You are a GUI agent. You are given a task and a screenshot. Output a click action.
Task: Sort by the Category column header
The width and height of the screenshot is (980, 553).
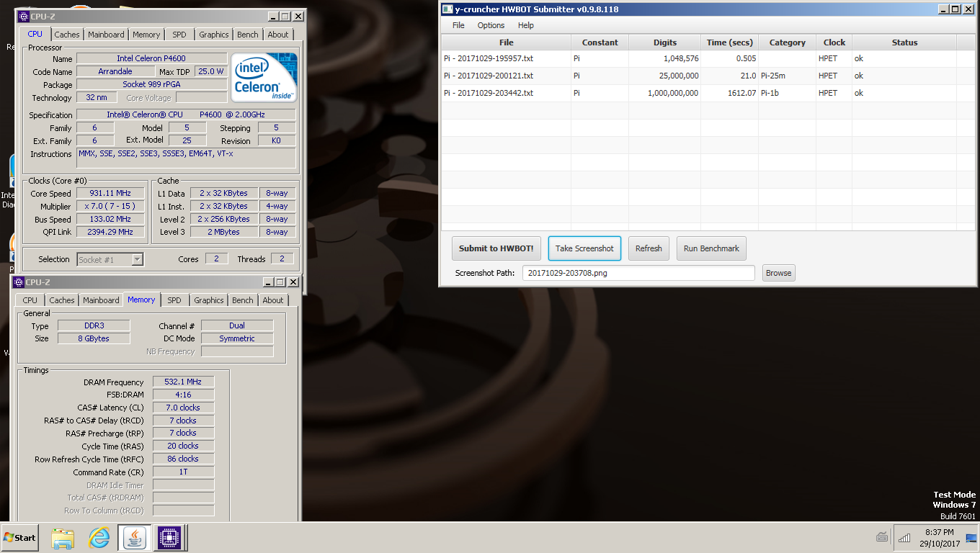(787, 42)
